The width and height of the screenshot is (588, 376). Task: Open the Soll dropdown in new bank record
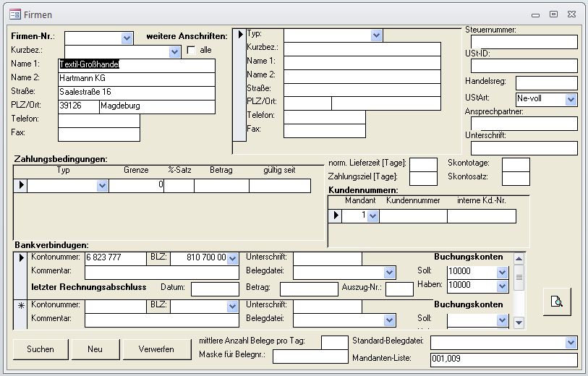[x=502, y=320]
